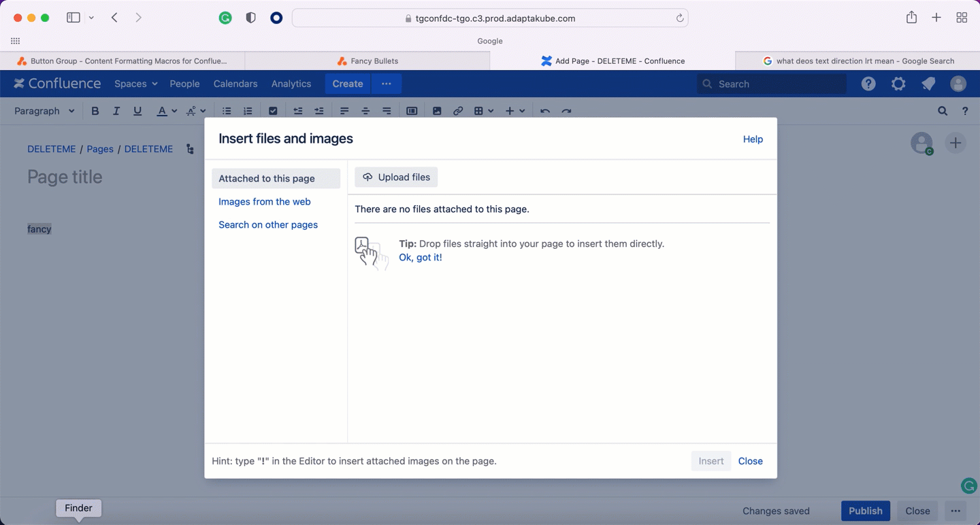The image size is (980, 525).
Task: Open find and replace search icon
Action: tap(943, 111)
